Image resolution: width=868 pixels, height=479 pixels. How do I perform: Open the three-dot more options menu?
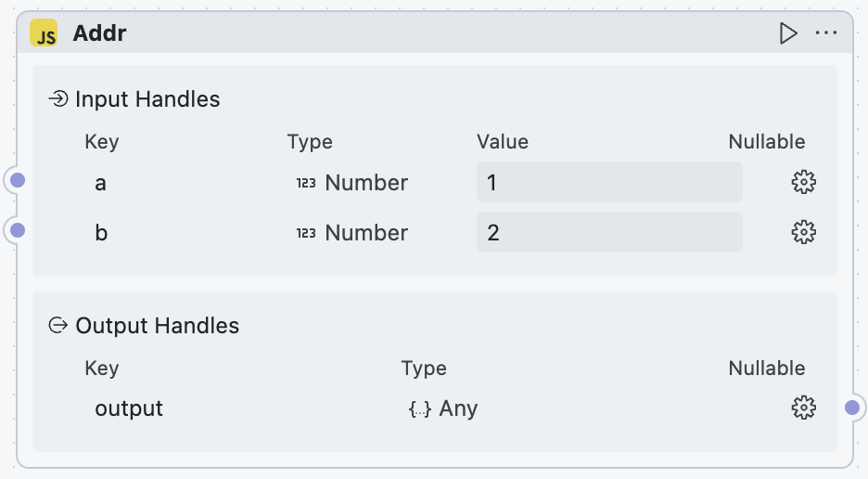pos(826,34)
